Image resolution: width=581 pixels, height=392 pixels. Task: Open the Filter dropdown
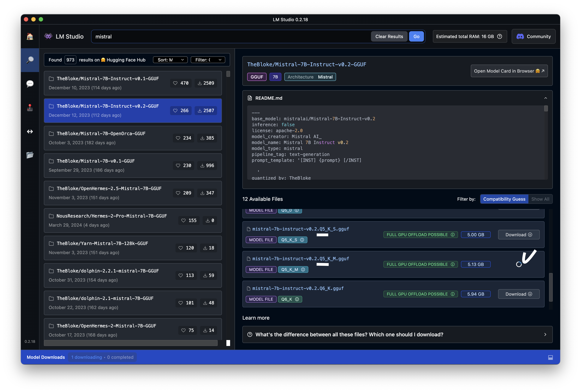208,60
